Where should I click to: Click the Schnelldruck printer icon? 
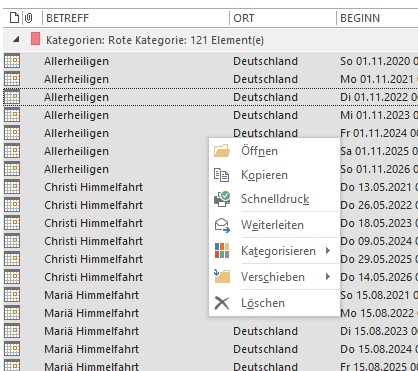pyautogui.click(x=222, y=199)
